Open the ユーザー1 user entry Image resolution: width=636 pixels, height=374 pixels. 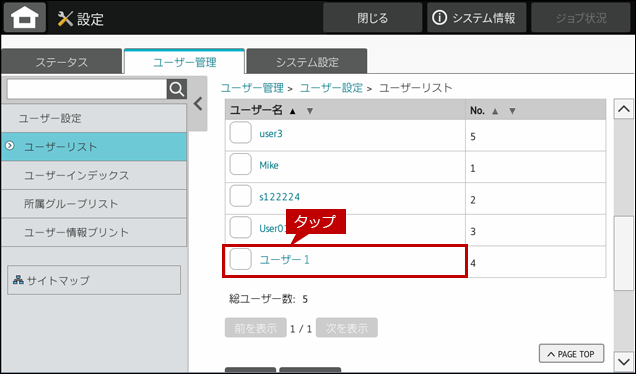[284, 260]
